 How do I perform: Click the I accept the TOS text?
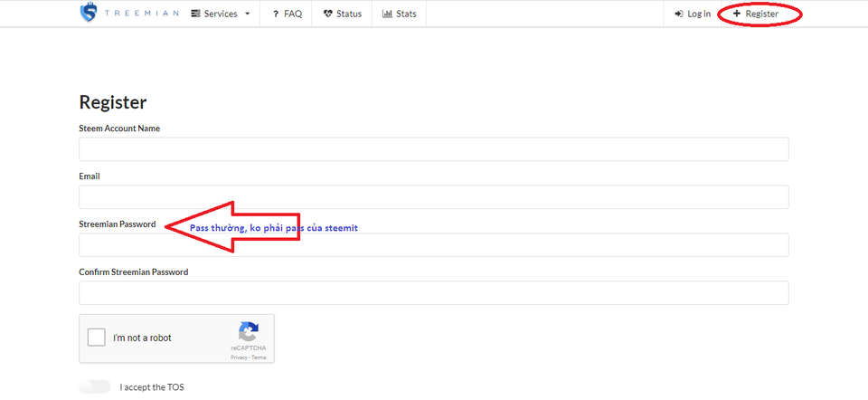click(152, 387)
